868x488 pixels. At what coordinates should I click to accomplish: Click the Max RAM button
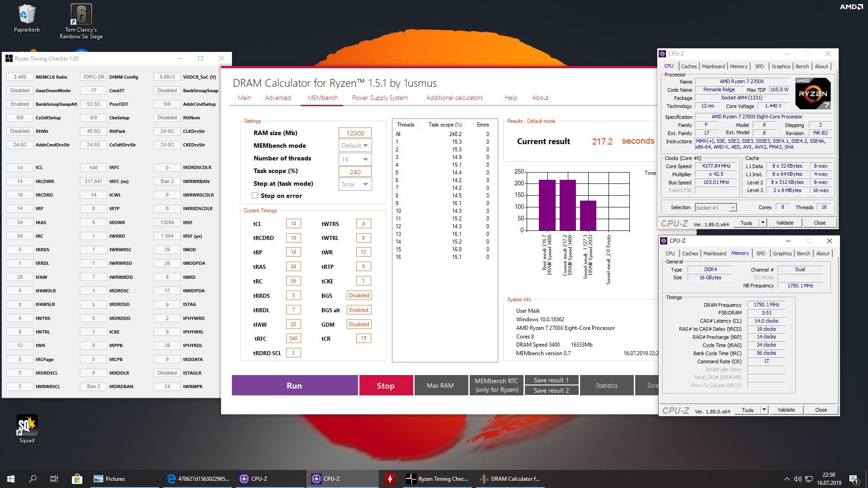pyautogui.click(x=440, y=385)
